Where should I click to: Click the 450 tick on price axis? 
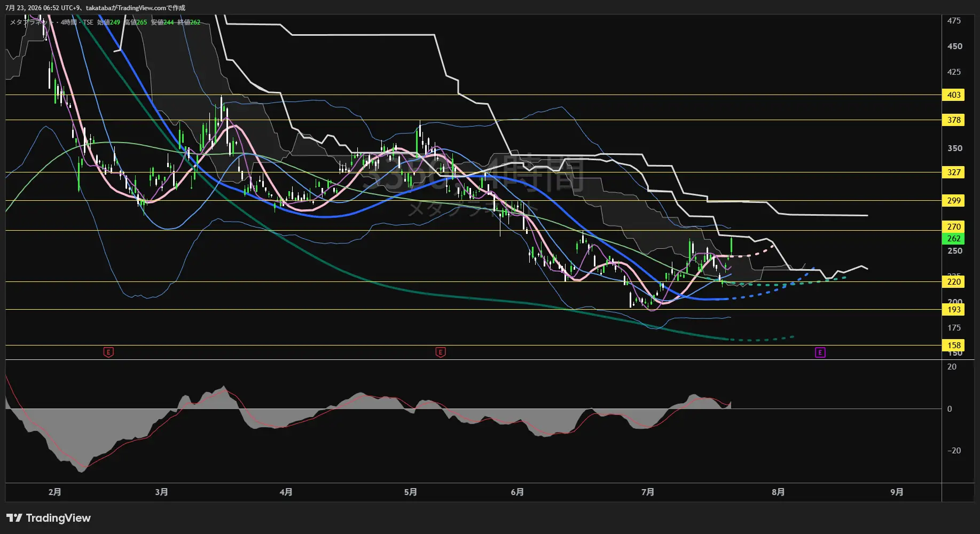pyautogui.click(x=954, y=46)
